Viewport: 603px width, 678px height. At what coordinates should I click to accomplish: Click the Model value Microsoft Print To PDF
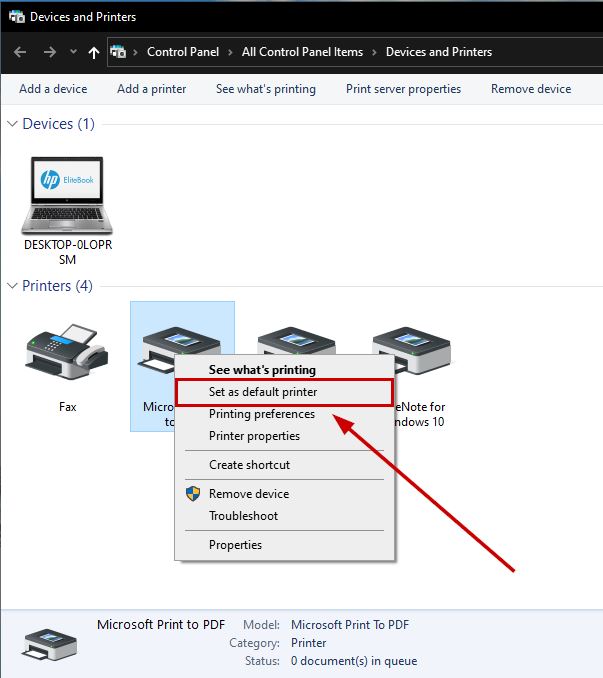pos(350,624)
